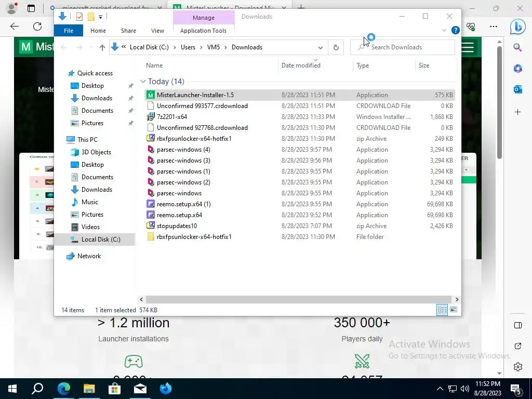Screen dimensions: 532x399
Task: Switch to View ribbon tab
Action: click(157, 31)
